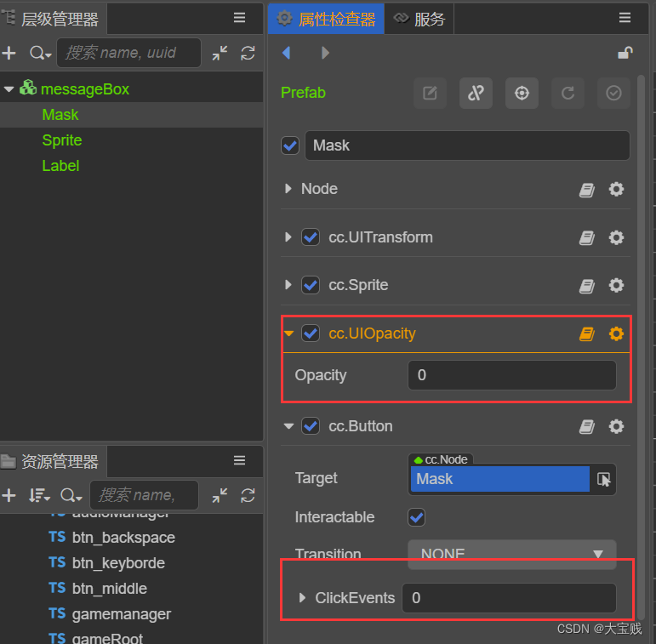
Task: Open the 层级管理器 panel menu
Action: coord(239,18)
